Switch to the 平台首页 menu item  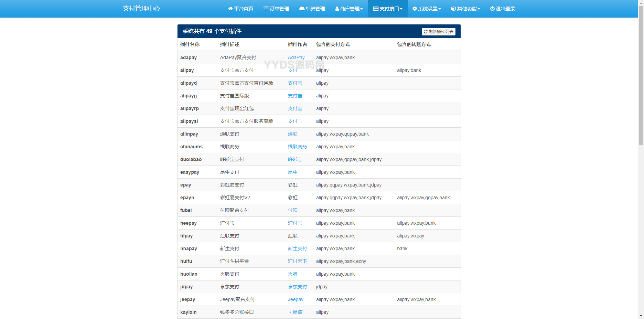(x=241, y=9)
